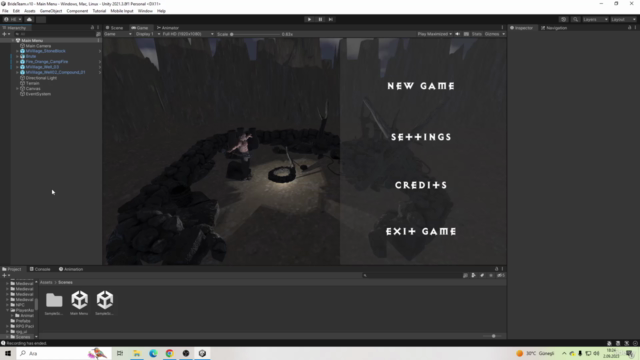Open the GameObject menu

click(x=51, y=11)
